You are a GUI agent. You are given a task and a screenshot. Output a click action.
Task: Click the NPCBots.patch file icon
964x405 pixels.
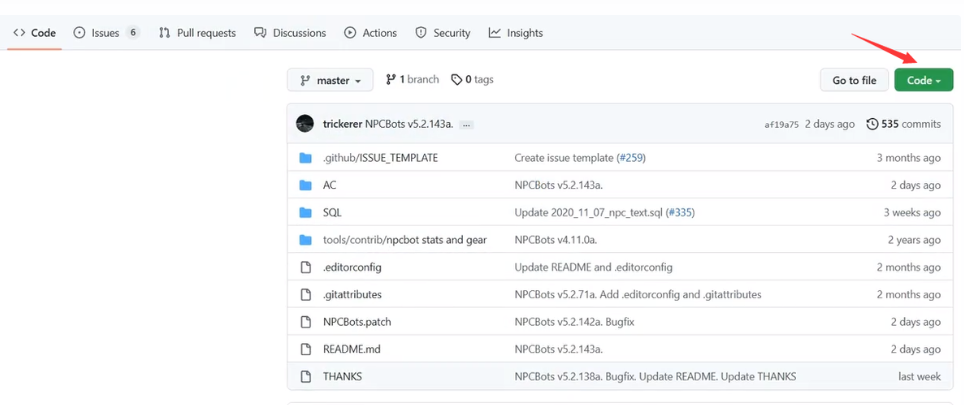[x=306, y=322]
